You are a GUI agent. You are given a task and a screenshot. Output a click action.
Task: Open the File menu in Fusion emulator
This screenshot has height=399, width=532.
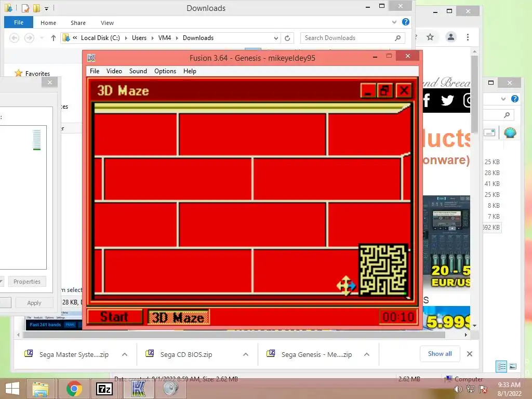[95, 71]
